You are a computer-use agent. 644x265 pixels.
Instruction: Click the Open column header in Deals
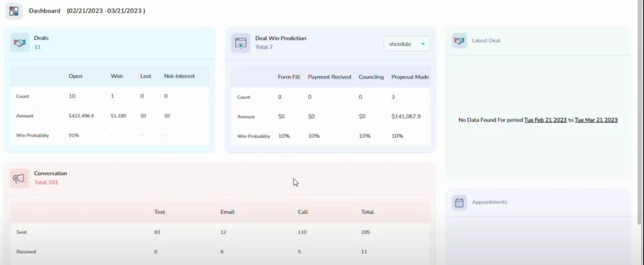coord(75,76)
